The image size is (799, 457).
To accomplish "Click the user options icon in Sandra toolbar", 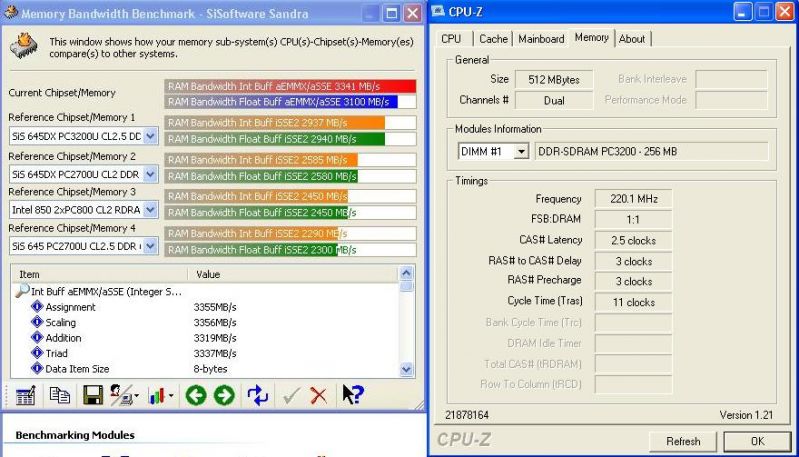I will (123, 395).
